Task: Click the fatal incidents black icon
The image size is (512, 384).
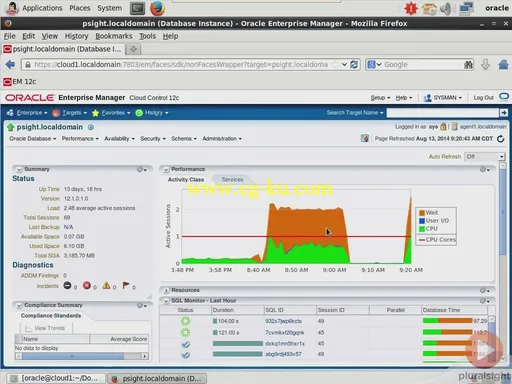Action: tap(67, 285)
